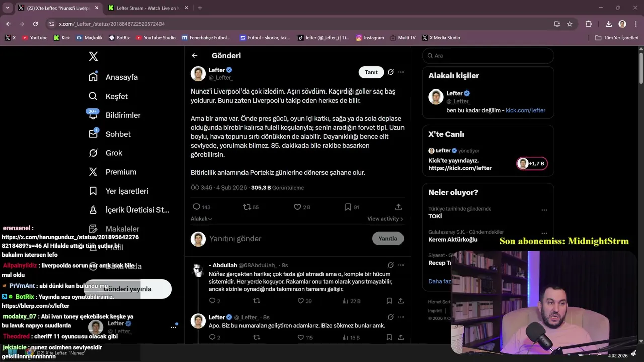644x362 pixels.
Task: Open Kerem Aktürkoğlu trending topic
Action: click(x=453, y=240)
